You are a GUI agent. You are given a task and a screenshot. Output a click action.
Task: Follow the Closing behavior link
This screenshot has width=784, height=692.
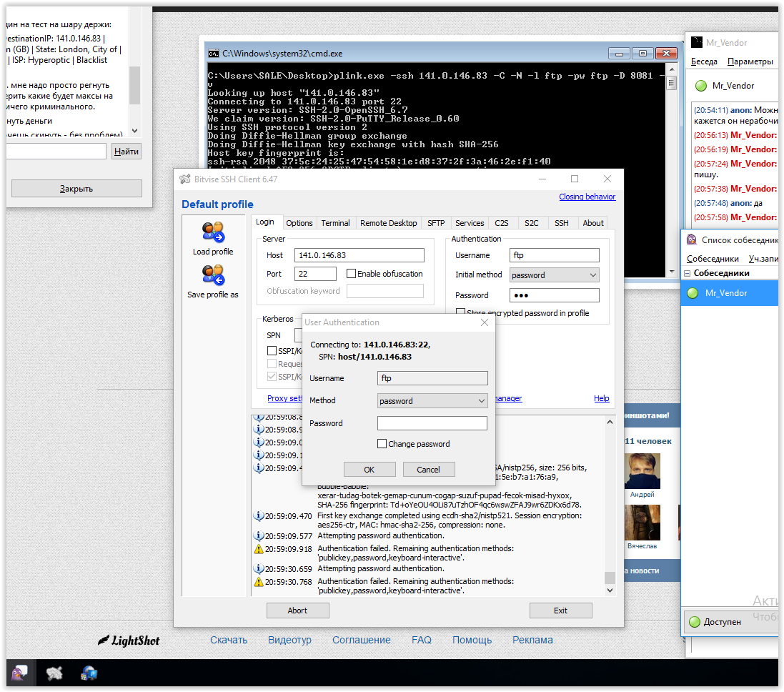pos(587,197)
